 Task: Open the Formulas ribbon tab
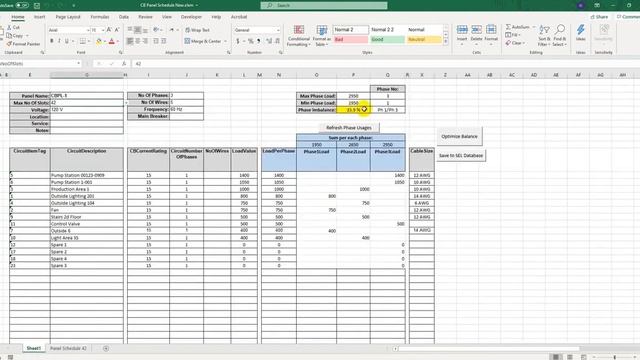pos(100,17)
